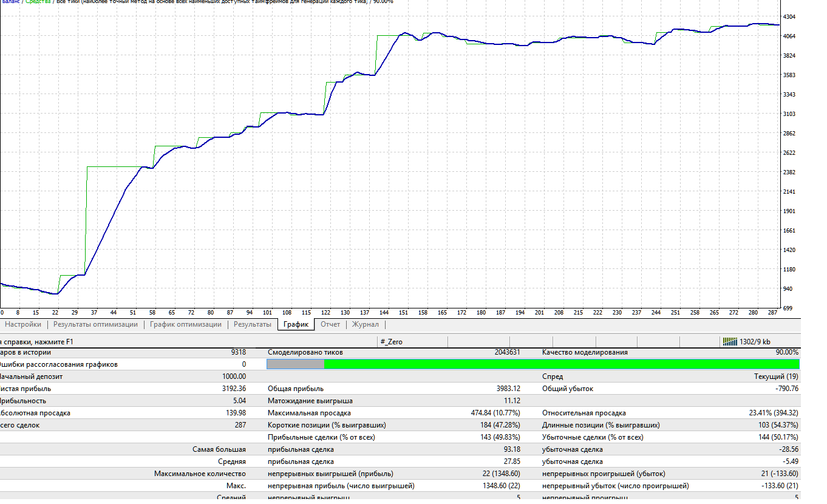Click the connection traffic bars icon
The image size is (827, 504).
pyautogui.click(x=730, y=342)
